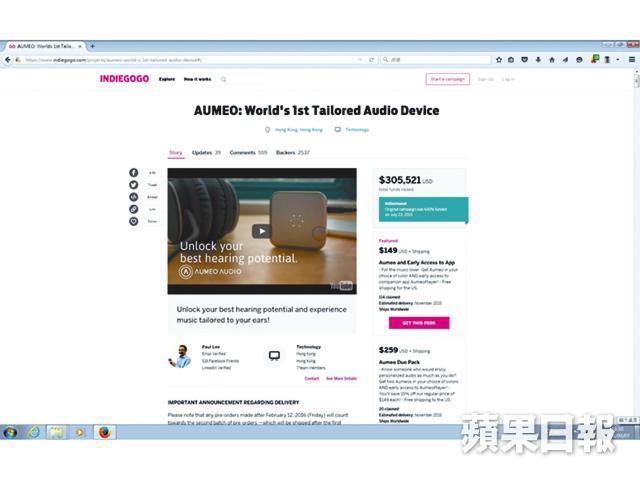Switch to the Backers tab
Image resolution: width=640 pixels, height=480 pixels.
pos(293,153)
